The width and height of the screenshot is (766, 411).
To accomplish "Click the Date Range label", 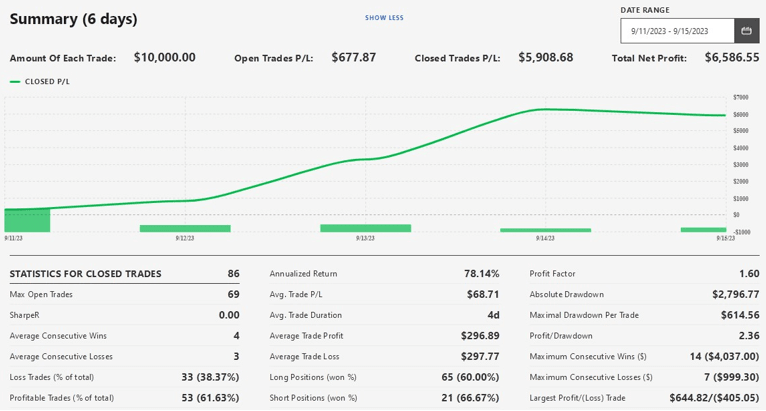I will pos(644,10).
